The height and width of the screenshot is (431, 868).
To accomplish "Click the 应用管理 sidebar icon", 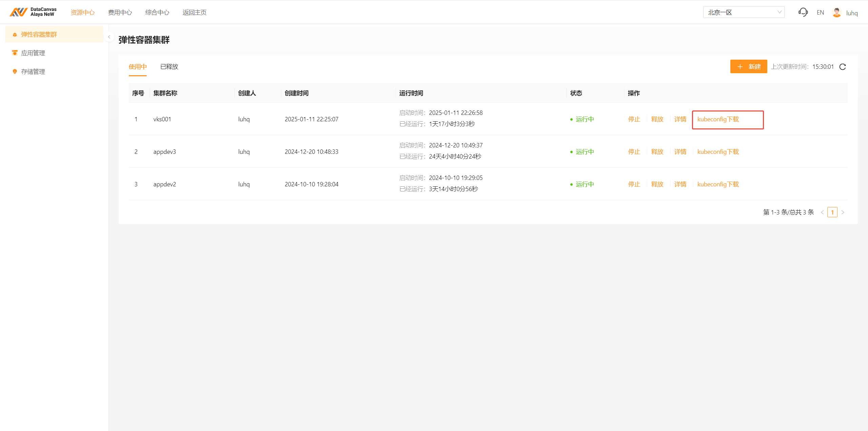I will (x=15, y=53).
